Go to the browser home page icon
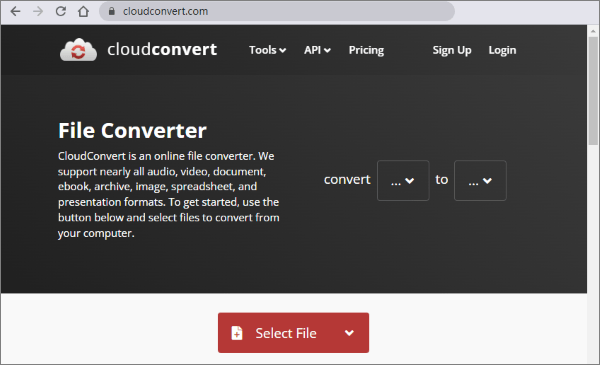The image size is (600, 365). tap(83, 11)
